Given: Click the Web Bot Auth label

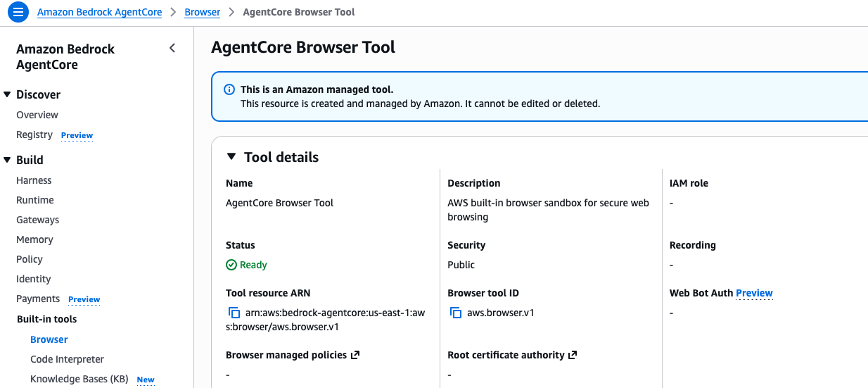Looking at the screenshot, I should [x=701, y=293].
